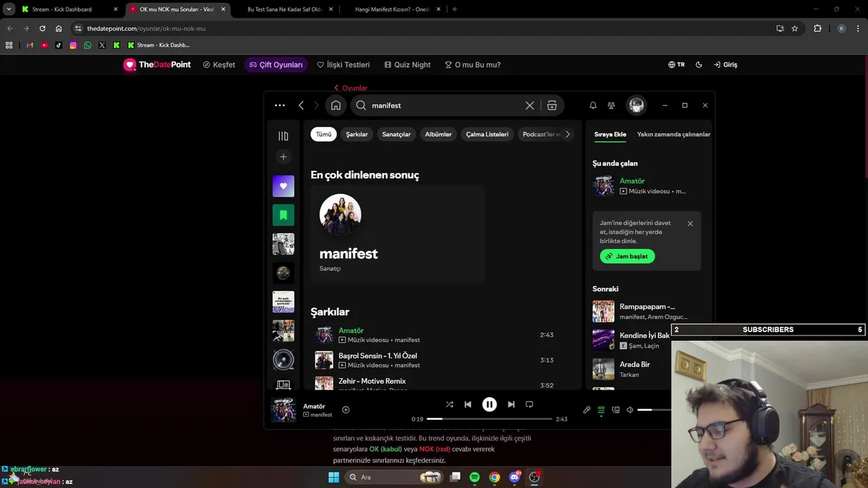Screen dimensions: 868x488
Task: Go to Spotify Home
Action: [336, 105]
